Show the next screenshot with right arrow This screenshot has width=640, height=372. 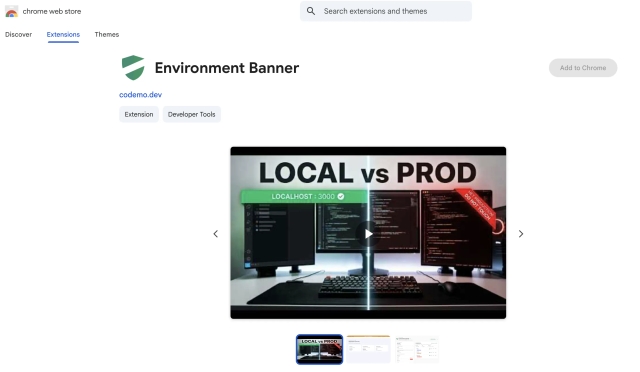521,234
